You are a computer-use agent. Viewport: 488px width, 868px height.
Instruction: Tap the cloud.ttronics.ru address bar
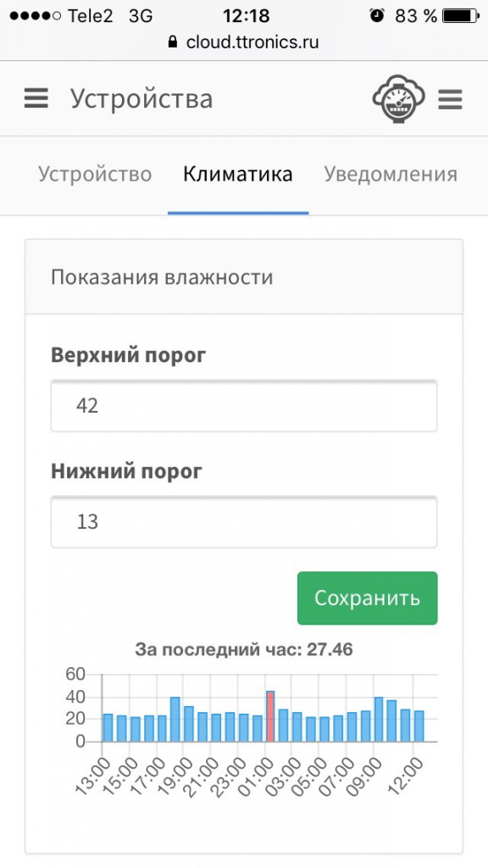tap(244, 42)
